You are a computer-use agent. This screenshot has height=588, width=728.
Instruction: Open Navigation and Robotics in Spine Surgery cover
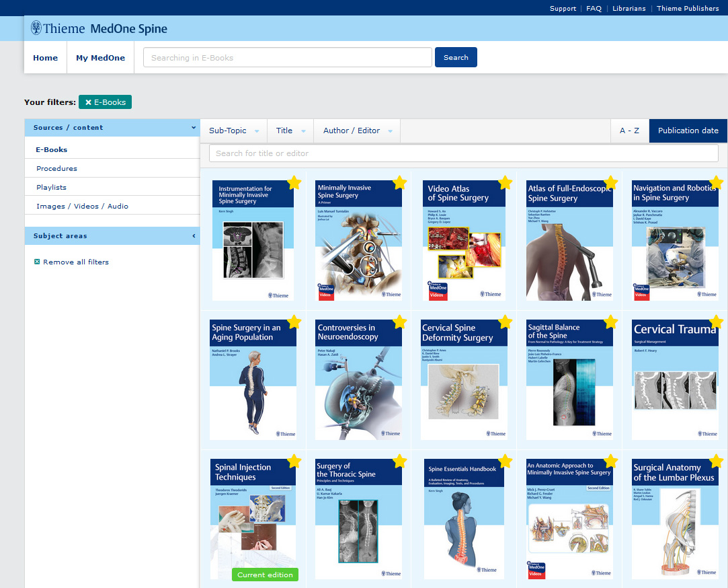click(675, 240)
